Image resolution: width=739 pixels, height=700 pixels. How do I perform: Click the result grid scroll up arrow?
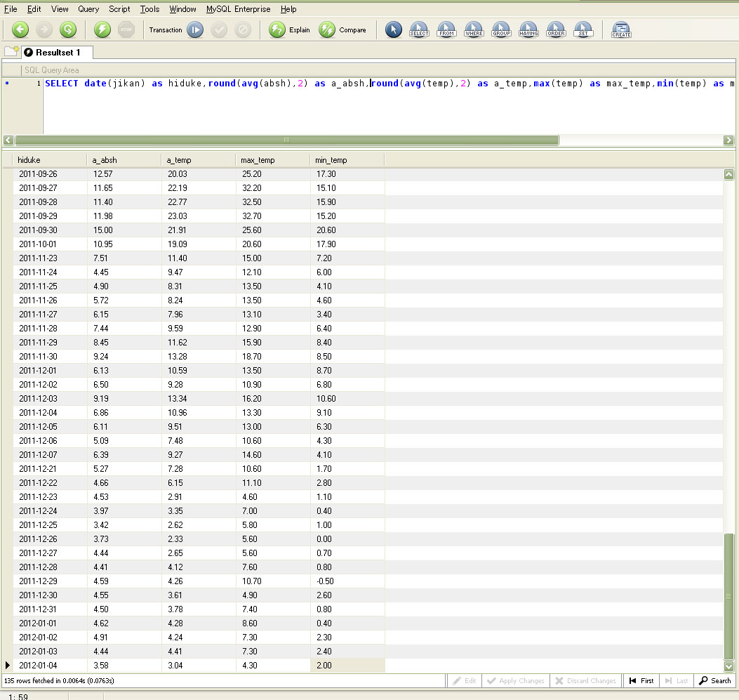click(728, 174)
